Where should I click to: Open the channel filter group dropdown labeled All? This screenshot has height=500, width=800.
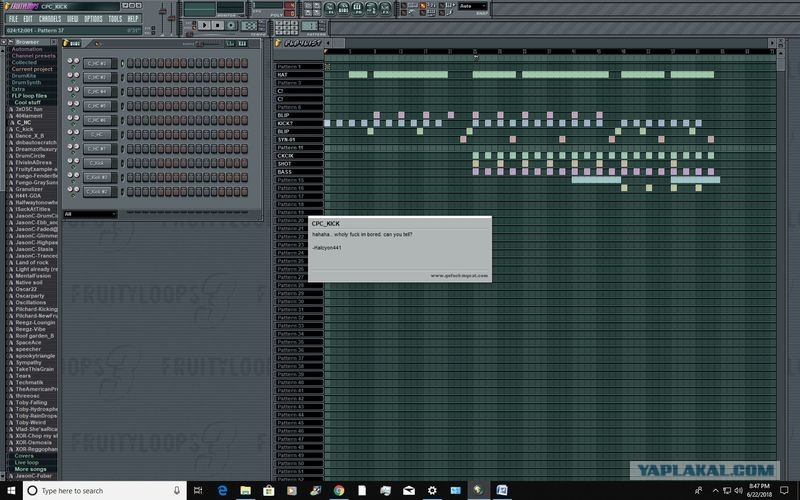(x=90, y=214)
